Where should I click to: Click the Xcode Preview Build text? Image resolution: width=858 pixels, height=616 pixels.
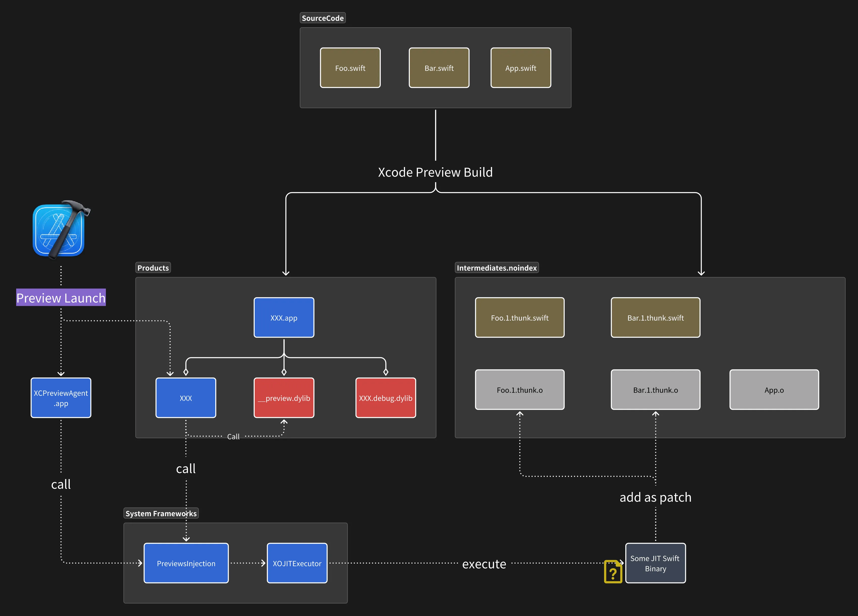435,172
